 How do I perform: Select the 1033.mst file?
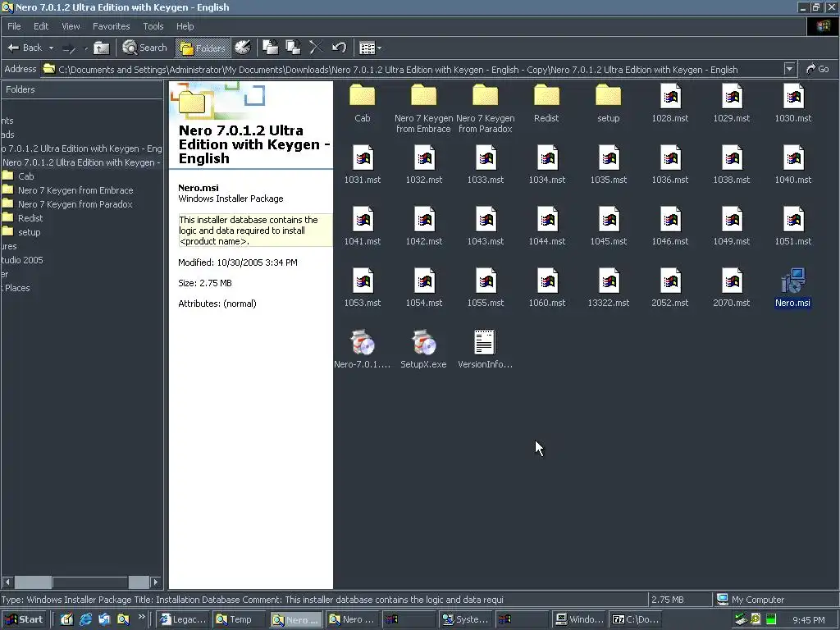tap(486, 166)
